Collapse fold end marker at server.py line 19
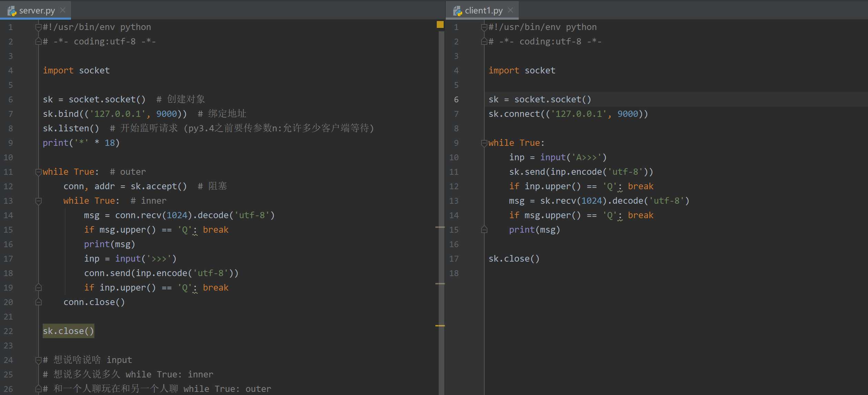This screenshot has height=395, width=868. (39, 287)
